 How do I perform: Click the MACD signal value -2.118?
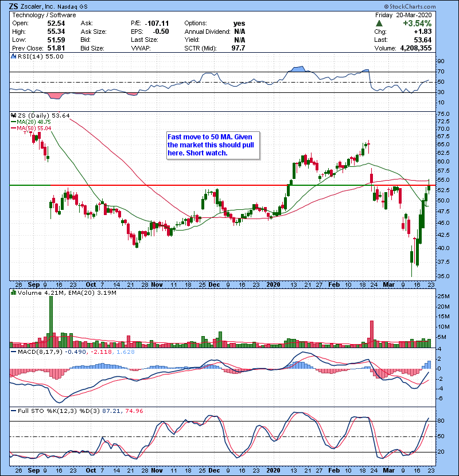coord(102,352)
